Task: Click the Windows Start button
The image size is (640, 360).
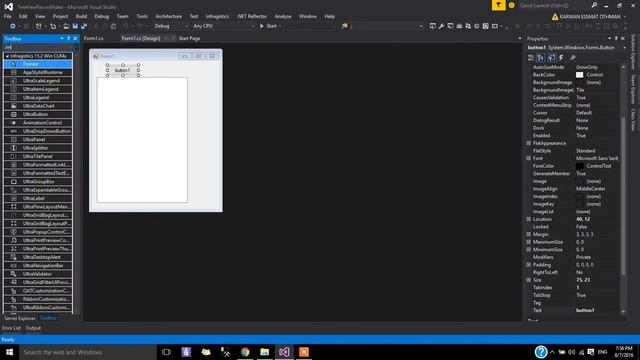Action: pyautogui.click(x=9, y=352)
